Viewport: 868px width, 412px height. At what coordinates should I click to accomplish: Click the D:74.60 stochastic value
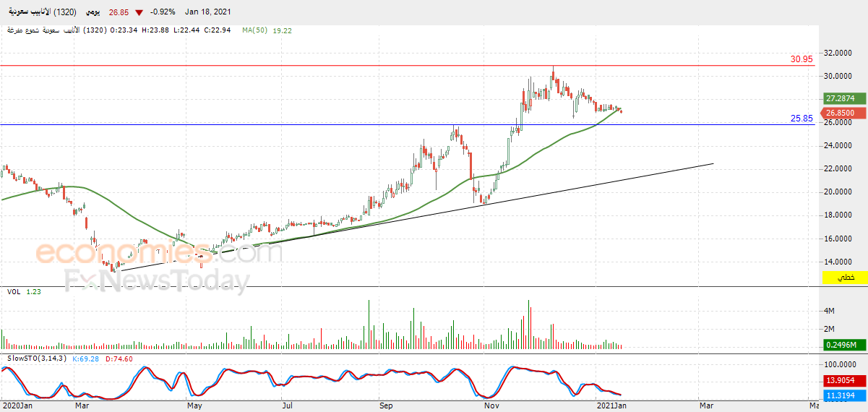[121, 359]
